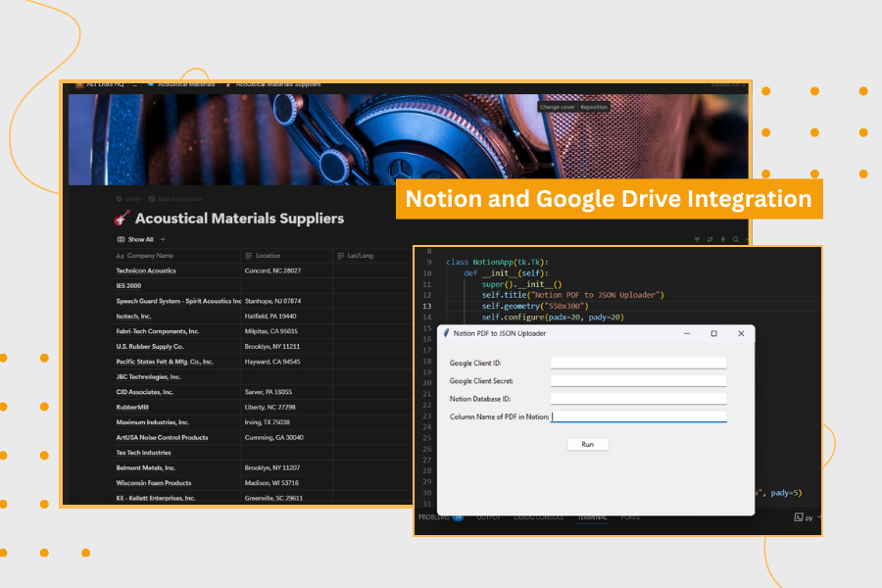Open database search magnifier icon
882x588 pixels.
pos(736,239)
